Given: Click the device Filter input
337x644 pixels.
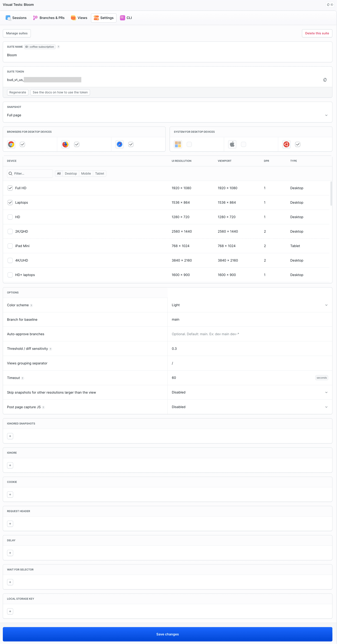Looking at the screenshot, I should coord(30,173).
